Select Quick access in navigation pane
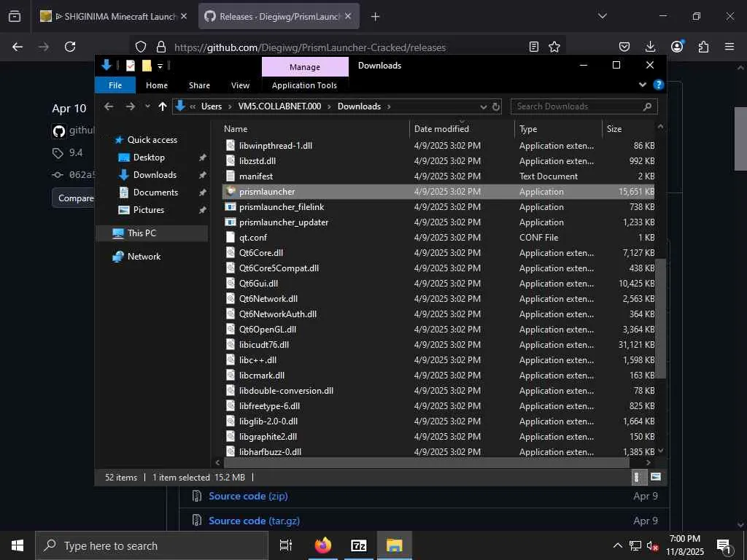This screenshot has width=747, height=560. (152, 139)
